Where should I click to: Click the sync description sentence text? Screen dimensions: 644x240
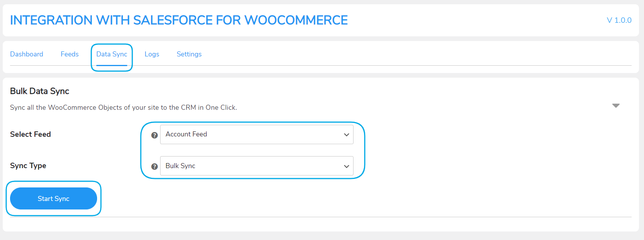123,107
